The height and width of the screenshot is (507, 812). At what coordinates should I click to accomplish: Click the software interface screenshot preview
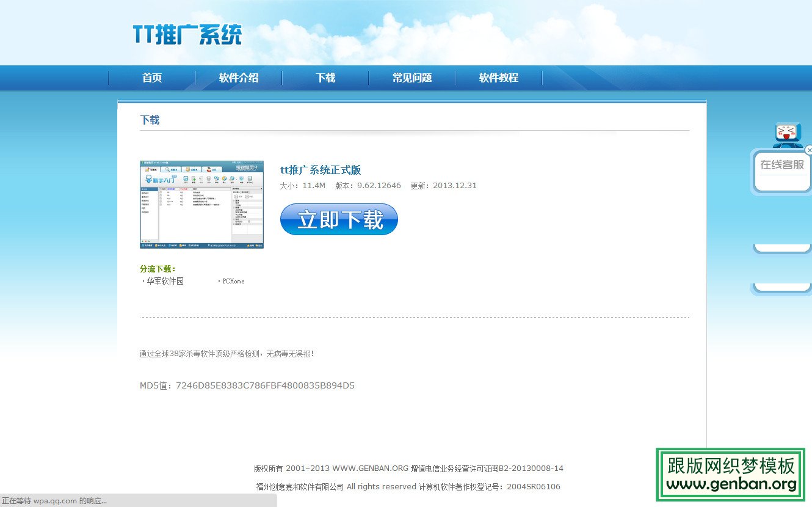[201, 205]
